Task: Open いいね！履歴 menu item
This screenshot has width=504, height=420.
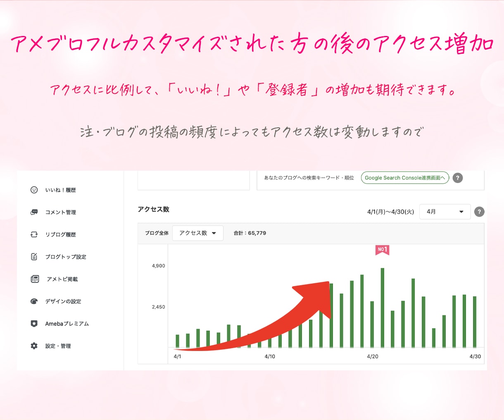Action: [61, 190]
